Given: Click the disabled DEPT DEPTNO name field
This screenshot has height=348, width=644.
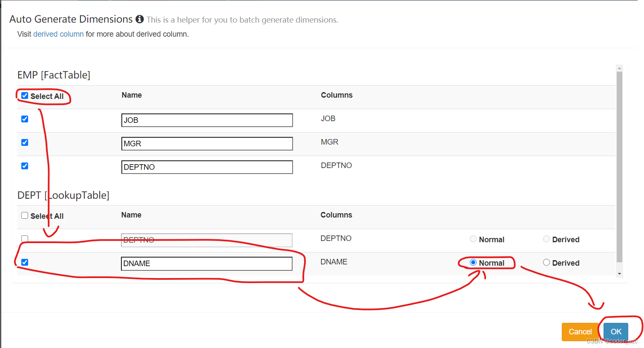Looking at the screenshot, I should 207,240.
